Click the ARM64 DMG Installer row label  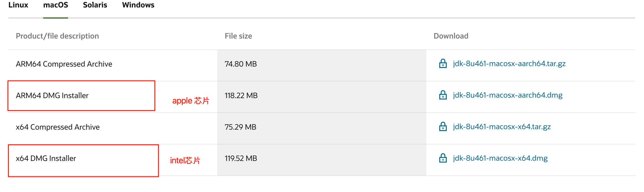pyautogui.click(x=52, y=95)
